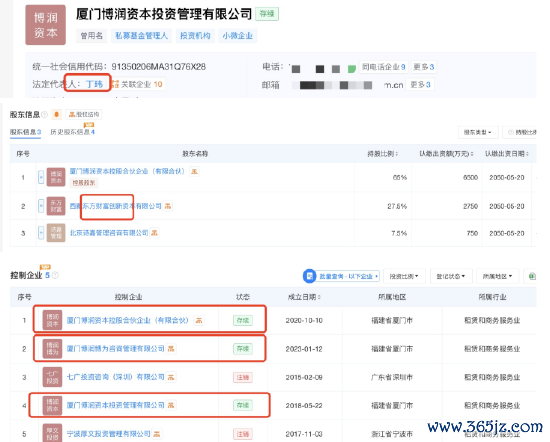This screenshot has width=550, height=442.
Task: Expand shareholder row 1 plus toggle
Action: (x=41, y=177)
